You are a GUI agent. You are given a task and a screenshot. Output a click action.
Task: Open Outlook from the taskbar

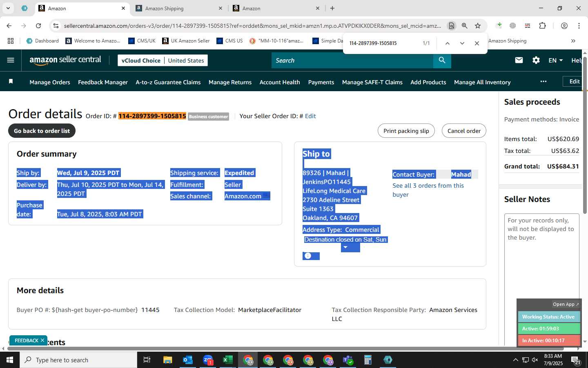[x=187, y=360]
